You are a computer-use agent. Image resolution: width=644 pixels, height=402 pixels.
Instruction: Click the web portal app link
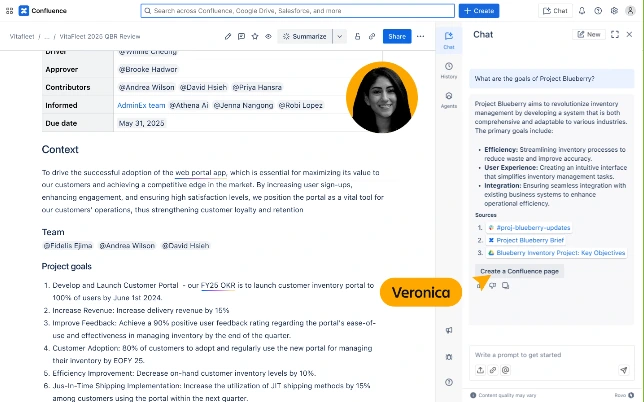pyautogui.click(x=200, y=172)
